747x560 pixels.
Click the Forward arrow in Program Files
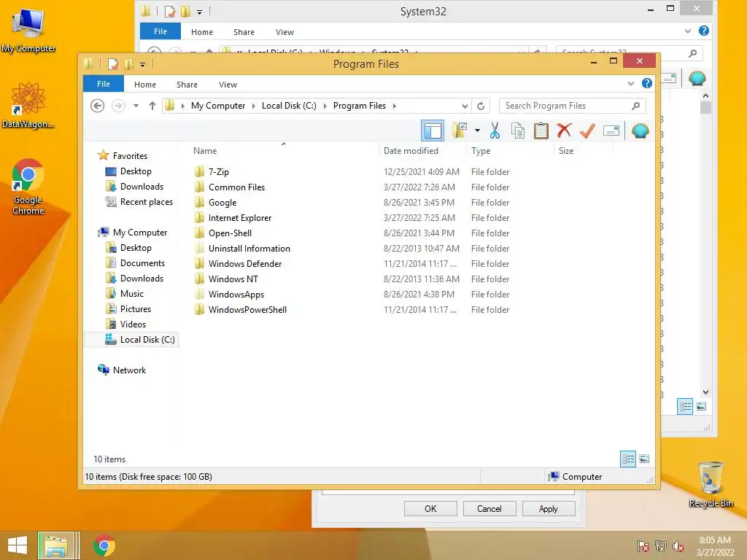click(118, 106)
